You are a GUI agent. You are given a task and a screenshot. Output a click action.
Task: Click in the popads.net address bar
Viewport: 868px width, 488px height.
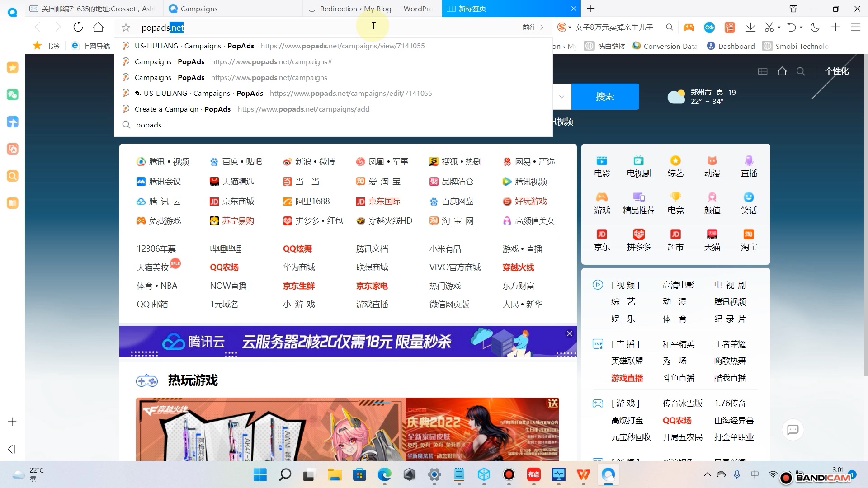pyautogui.click(x=325, y=28)
